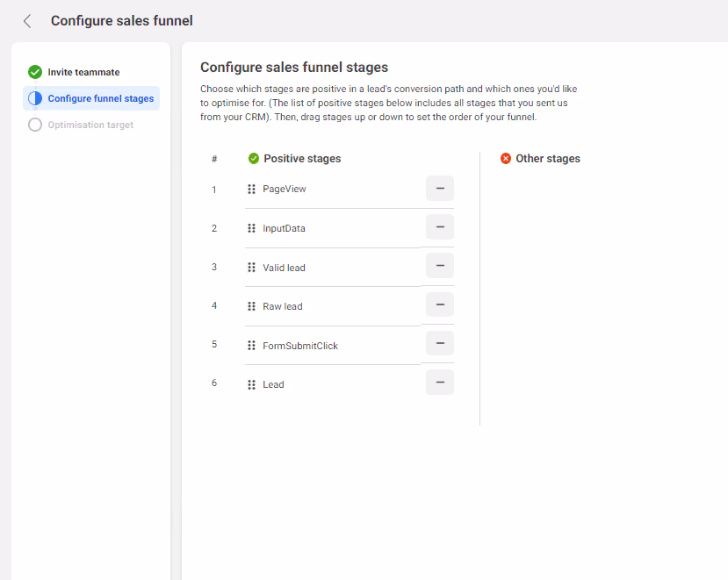Select the FormSubmitClick stage name
Viewport: 728px width, 580px height.
300,346
